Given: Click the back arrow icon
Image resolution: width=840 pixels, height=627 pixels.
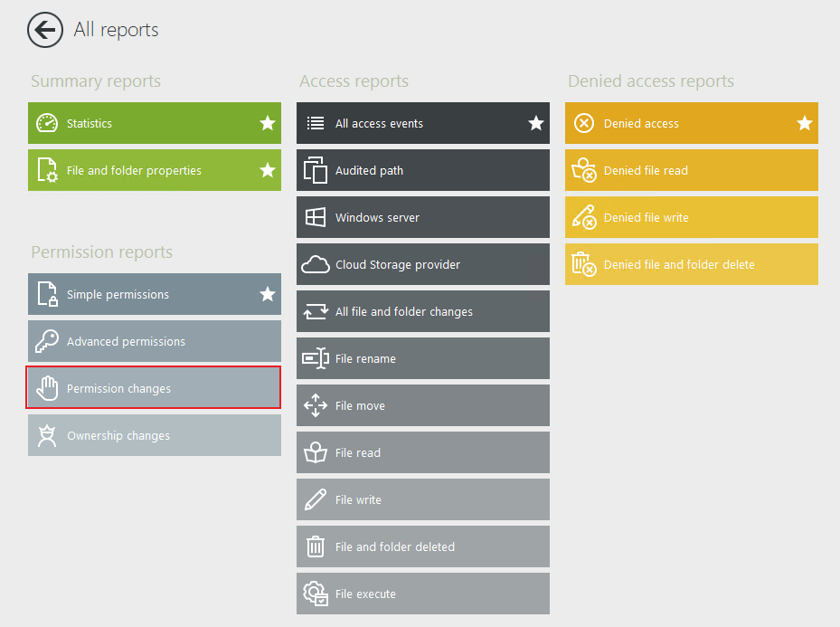Looking at the screenshot, I should 45,30.
